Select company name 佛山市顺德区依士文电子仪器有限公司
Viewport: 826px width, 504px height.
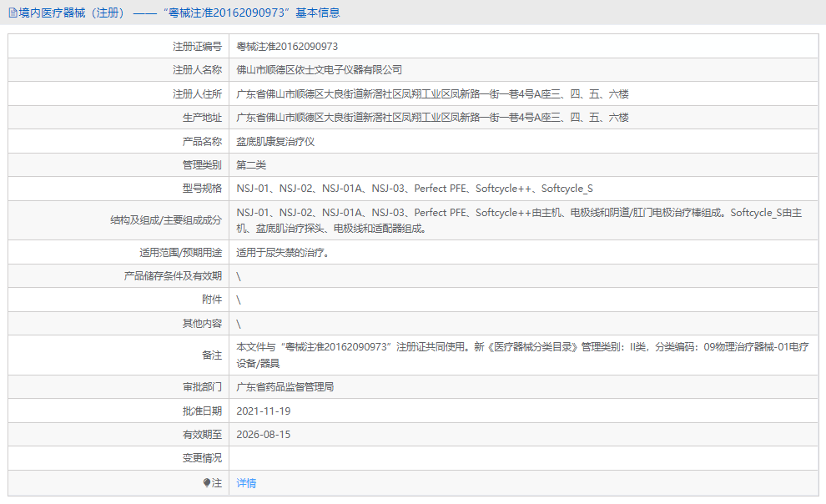point(320,69)
